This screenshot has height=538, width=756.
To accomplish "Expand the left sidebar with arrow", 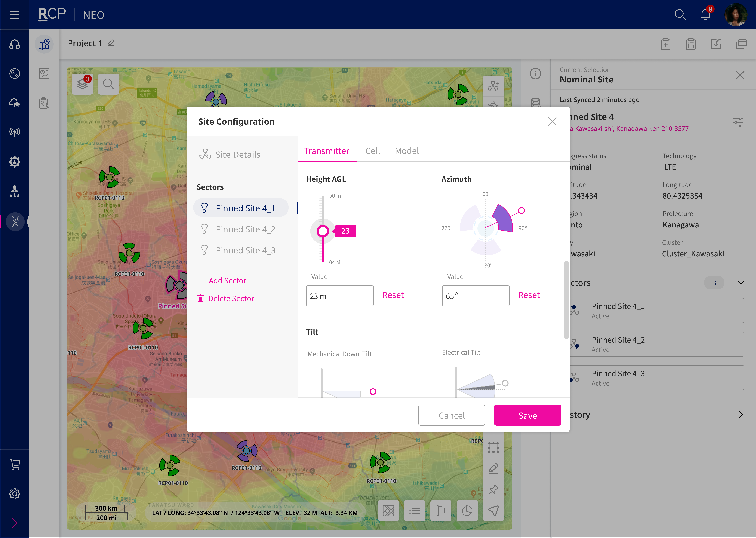I will click(x=15, y=523).
